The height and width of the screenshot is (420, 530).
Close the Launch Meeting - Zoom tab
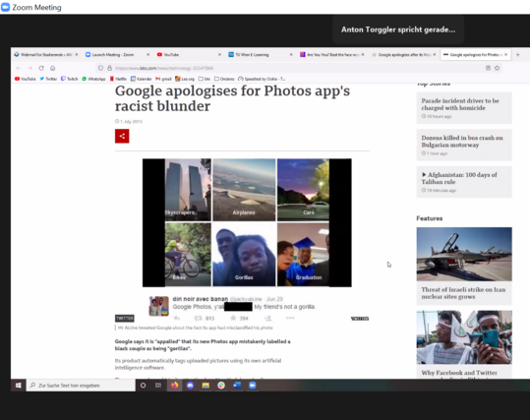click(x=147, y=54)
